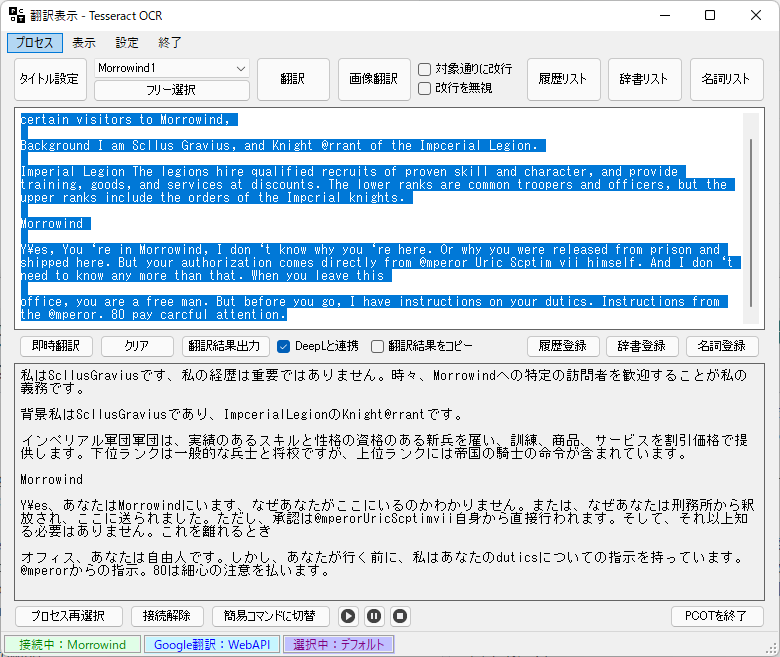This screenshot has width=780, height=657.
Task: Click the 辞書登録 button
Action: [642, 346]
